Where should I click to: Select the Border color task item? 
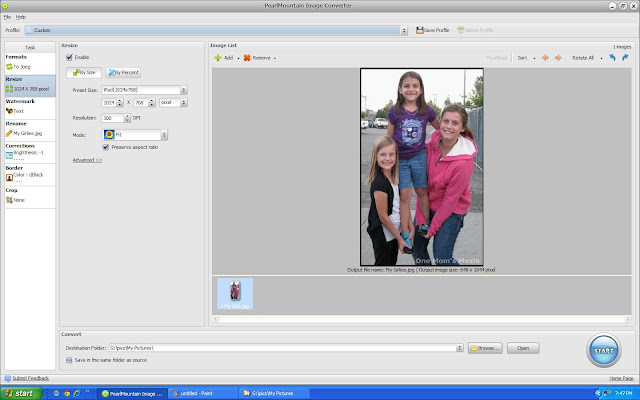pos(26,177)
